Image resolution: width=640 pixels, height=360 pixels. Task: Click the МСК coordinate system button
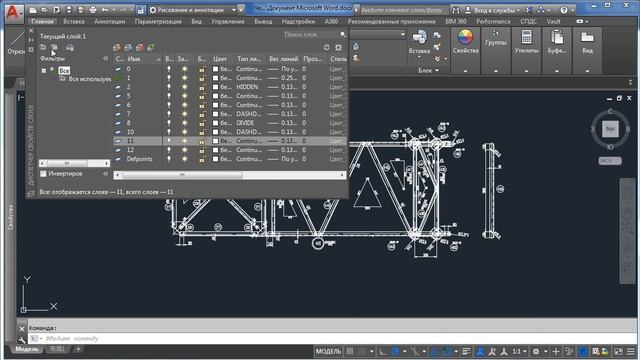click(610, 161)
